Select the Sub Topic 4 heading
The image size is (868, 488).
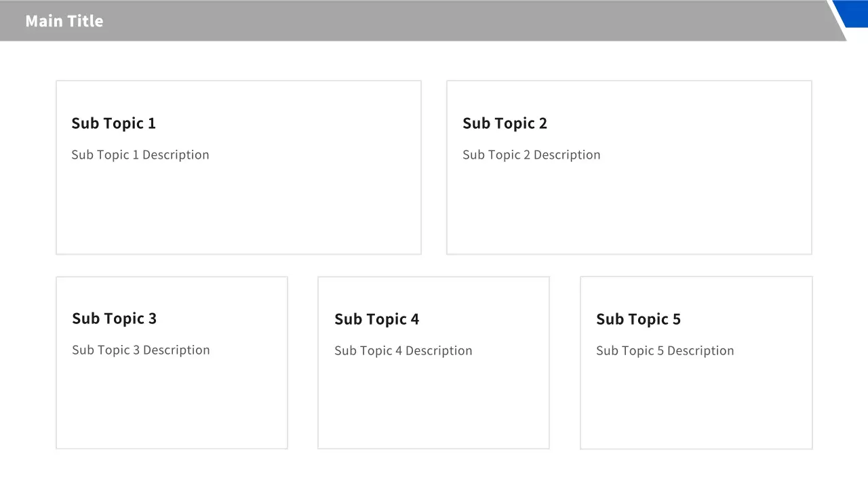(376, 319)
